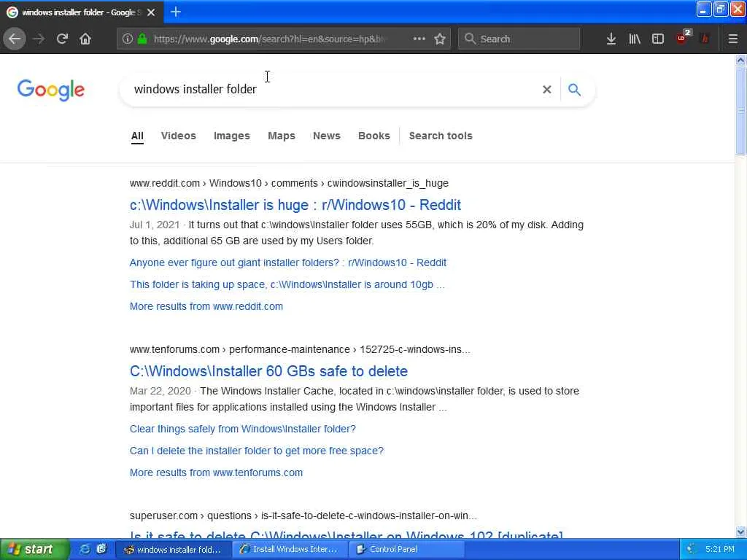
Task: Switch to Control Panel taskbar window
Action: point(406,549)
